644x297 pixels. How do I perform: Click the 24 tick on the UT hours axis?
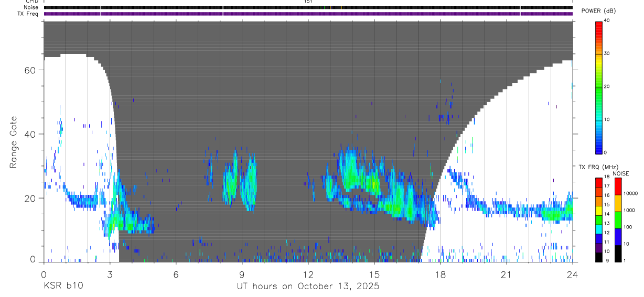[x=572, y=274]
